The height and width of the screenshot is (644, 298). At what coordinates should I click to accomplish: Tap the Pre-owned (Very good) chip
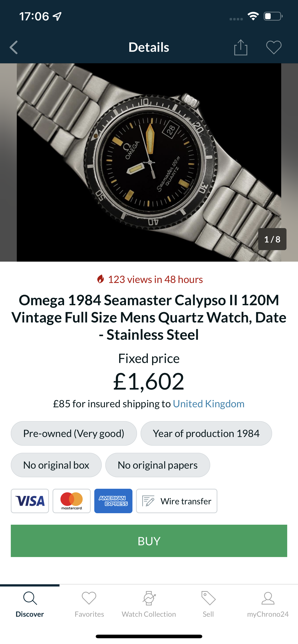74,433
